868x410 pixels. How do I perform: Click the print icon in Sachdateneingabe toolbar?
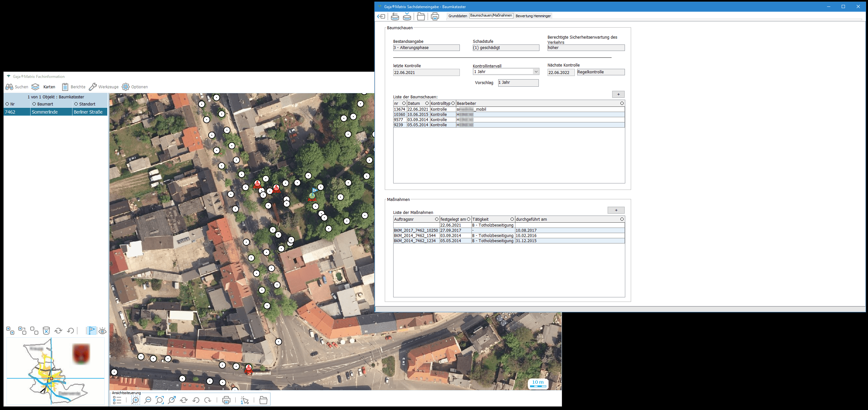pos(435,16)
